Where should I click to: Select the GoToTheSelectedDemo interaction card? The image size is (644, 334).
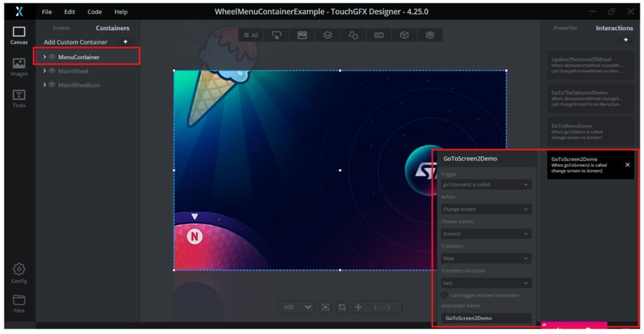click(590, 99)
